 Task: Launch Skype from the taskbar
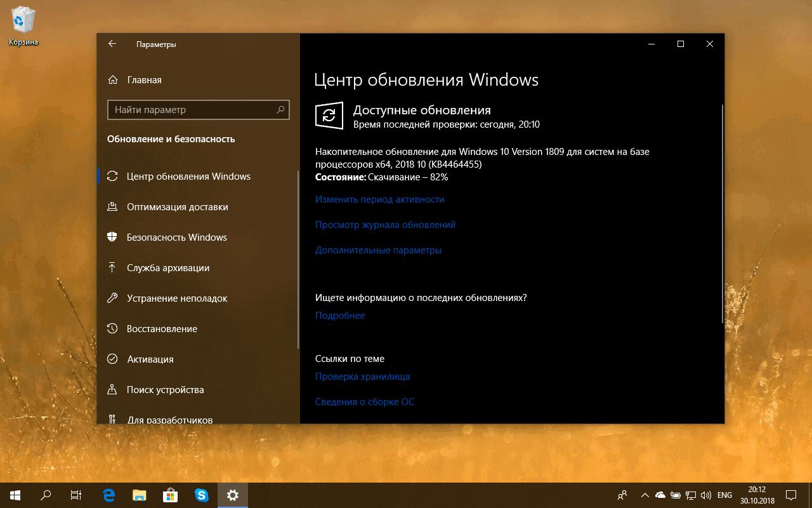202,495
